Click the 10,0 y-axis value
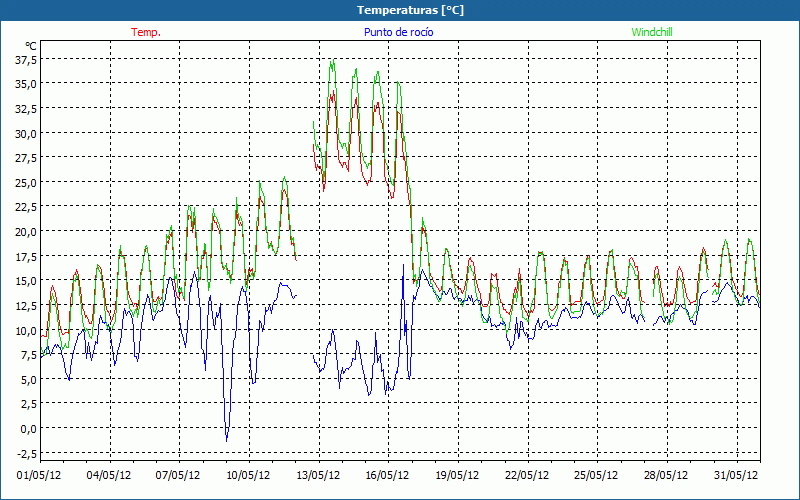Image resolution: width=800 pixels, height=500 pixels. [x=27, y=331]
